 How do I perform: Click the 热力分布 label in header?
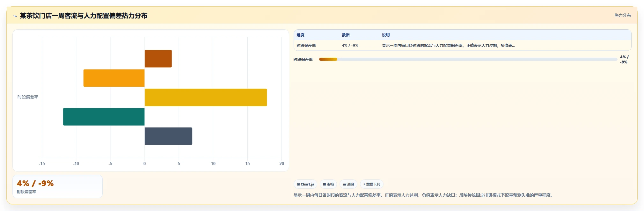click(x=622, y=15)
